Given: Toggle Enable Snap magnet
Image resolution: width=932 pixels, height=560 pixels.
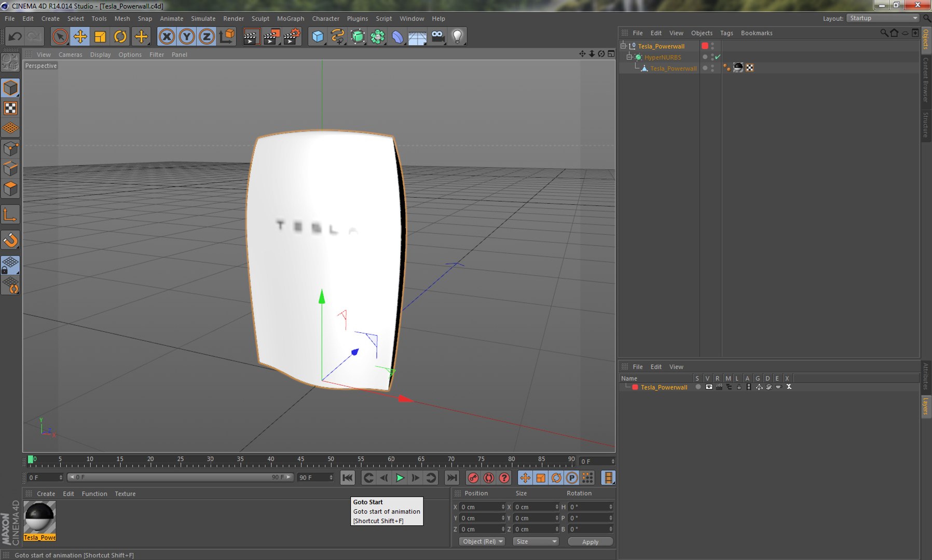Looking at the screenshot, I should click(10, 240).
